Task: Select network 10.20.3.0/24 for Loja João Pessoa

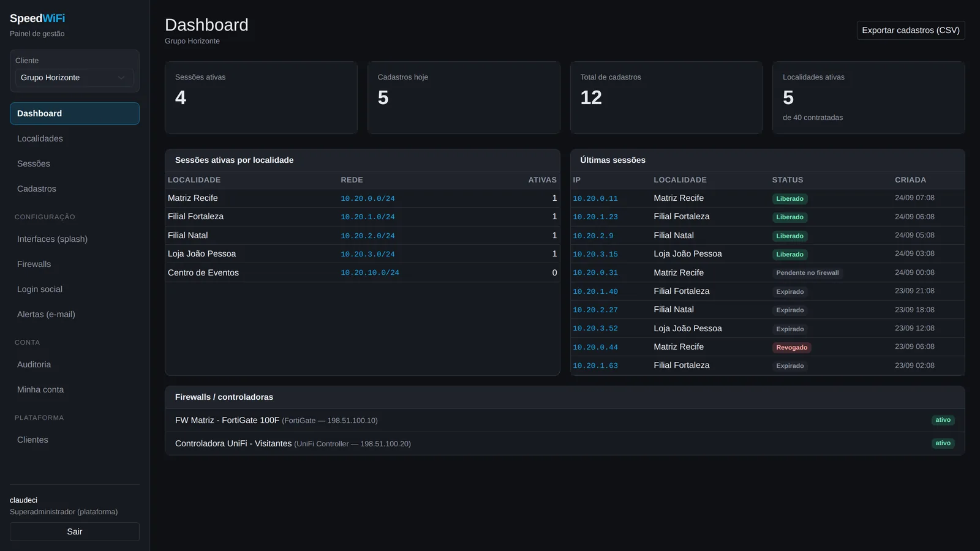Action: click(x=367, y=254)
